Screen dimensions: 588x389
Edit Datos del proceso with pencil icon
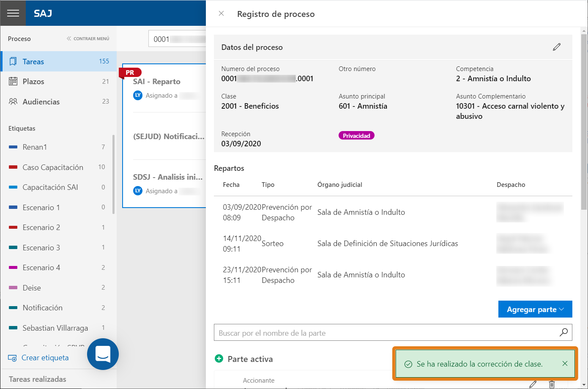[557, 47]
